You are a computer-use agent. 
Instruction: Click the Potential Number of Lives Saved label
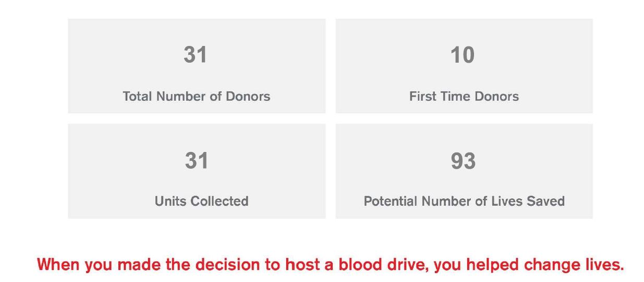tap(464, 201)
